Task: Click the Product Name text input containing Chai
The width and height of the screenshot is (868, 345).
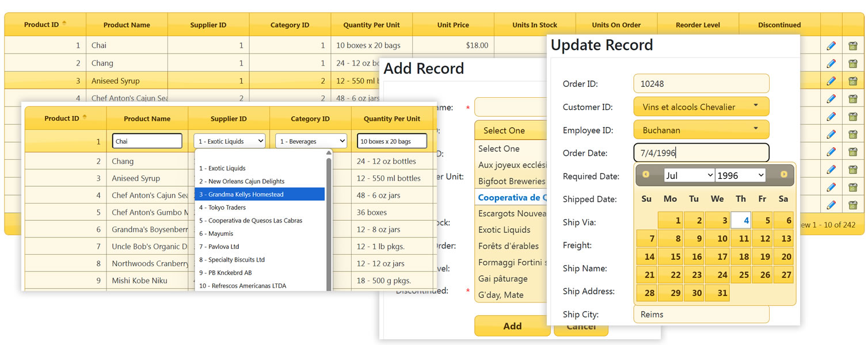Action: [147, 141]
